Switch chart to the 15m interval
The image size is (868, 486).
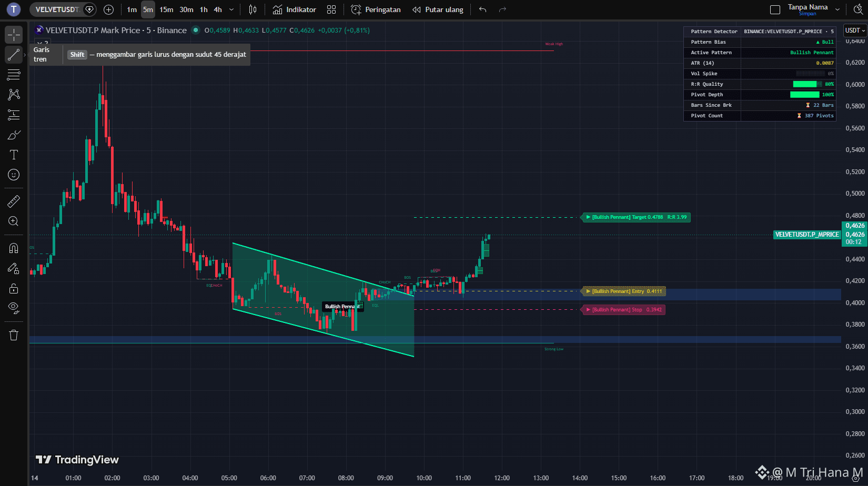pos(166,9)
